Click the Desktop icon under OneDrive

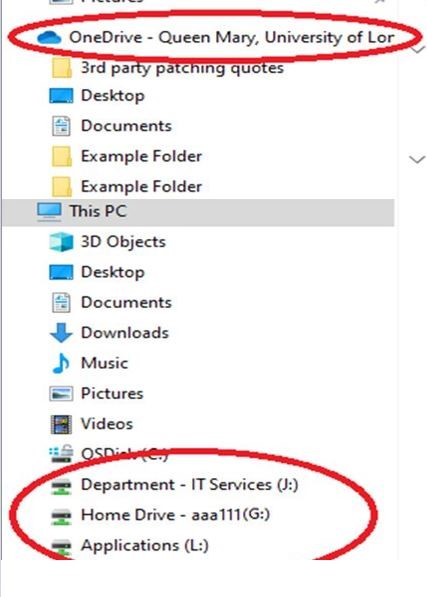tap(61, 96)
